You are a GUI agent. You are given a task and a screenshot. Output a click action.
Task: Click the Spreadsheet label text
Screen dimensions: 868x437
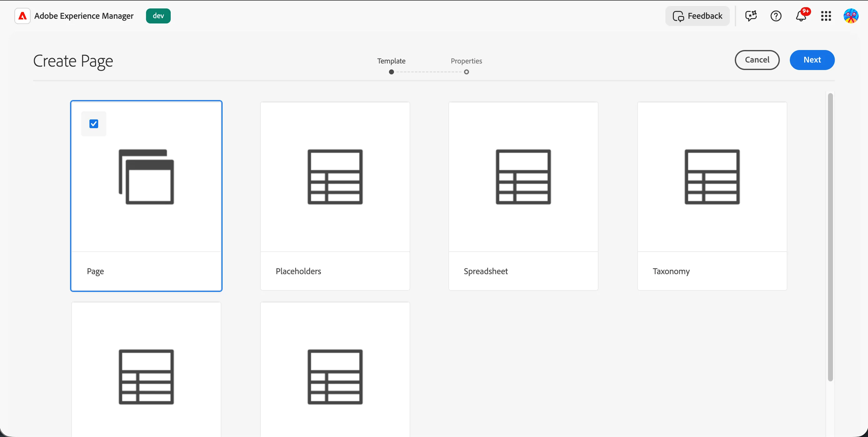coord(486,271)
